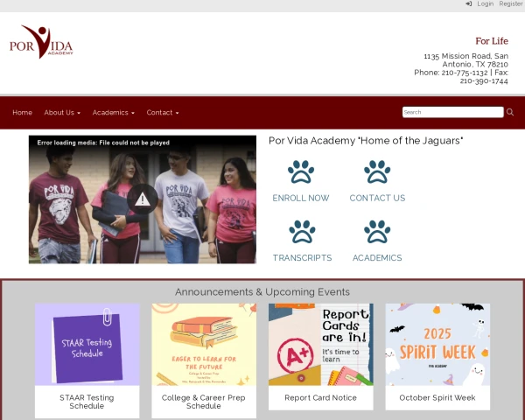Open Transcripts via the paw icon
Screen dimensions: 525x420
(x=302, y=232)
